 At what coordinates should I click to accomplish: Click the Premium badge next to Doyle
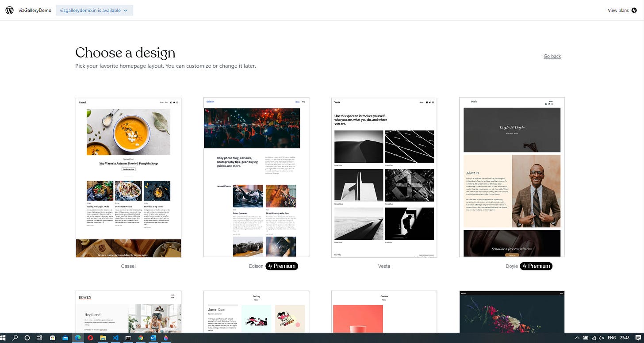[536, 266]
